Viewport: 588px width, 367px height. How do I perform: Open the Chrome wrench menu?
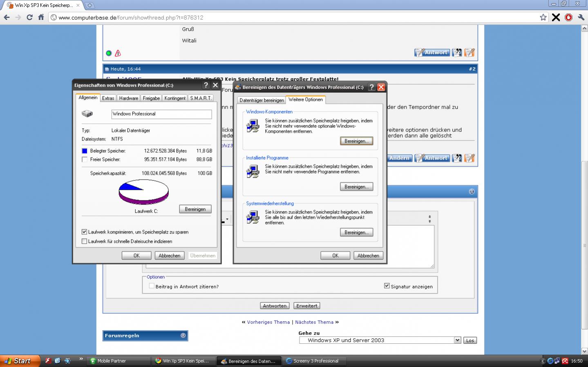tap(581, 17)
